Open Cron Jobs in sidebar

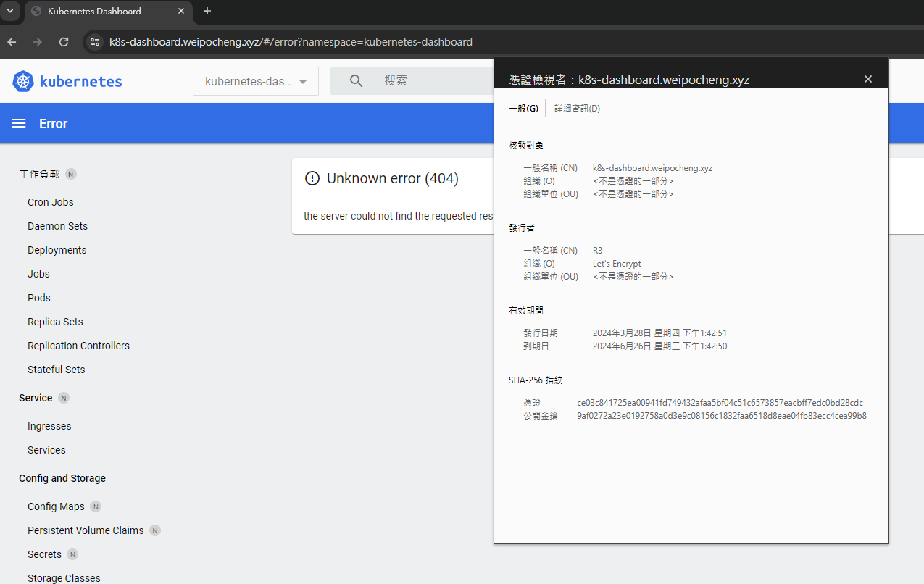click(51, 202)
